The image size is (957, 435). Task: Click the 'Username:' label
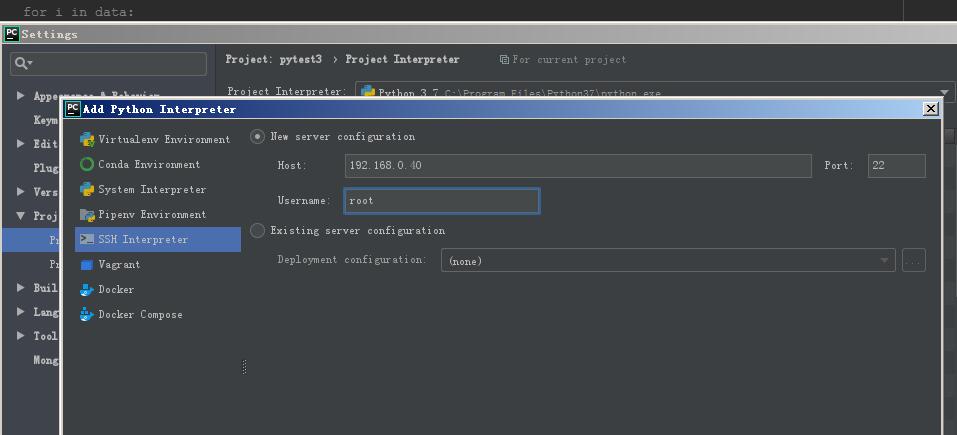[304, 200]
